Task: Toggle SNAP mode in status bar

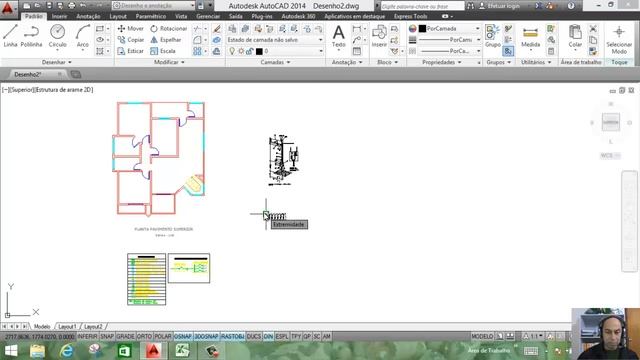Action: (x=107, y=336)
